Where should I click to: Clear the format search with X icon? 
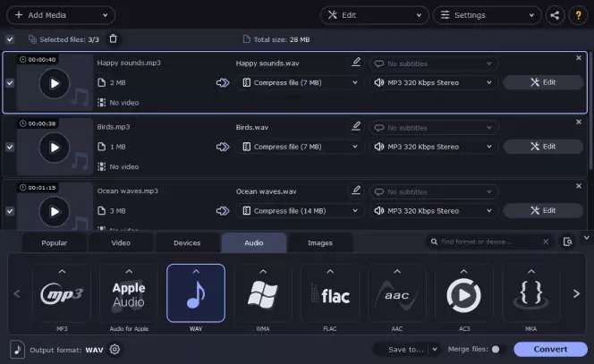546,241
